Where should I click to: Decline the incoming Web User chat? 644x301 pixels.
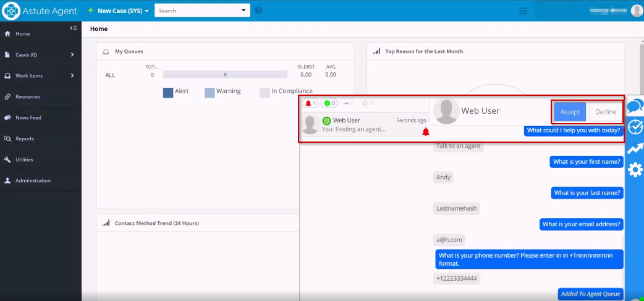coord(606,112)
